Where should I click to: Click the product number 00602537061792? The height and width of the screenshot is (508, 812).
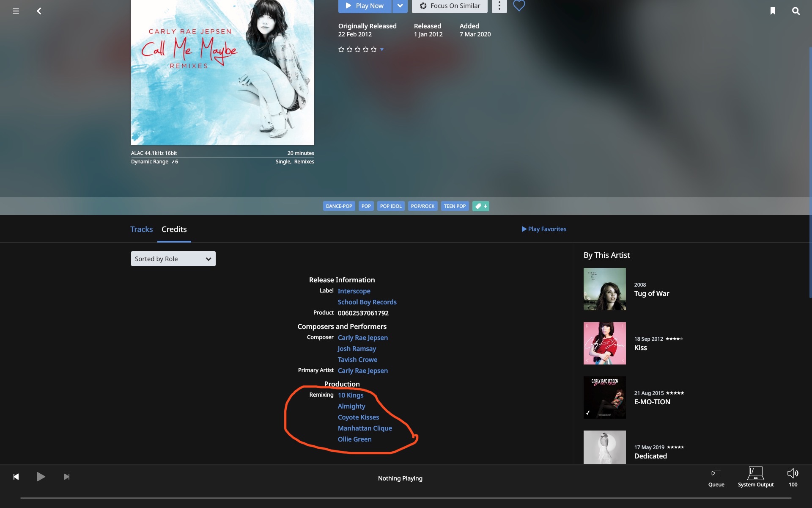363,313
